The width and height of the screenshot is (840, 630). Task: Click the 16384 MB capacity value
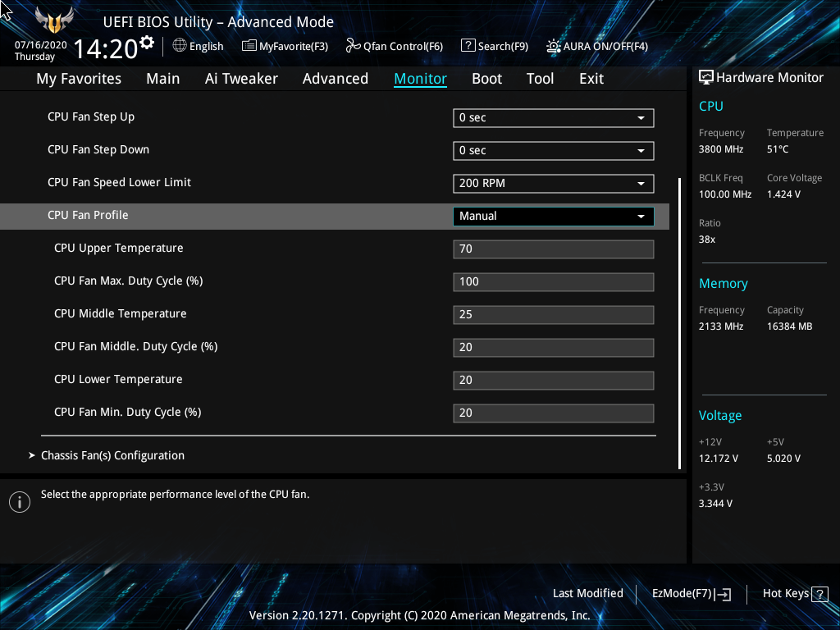click(x=789, y=326)
